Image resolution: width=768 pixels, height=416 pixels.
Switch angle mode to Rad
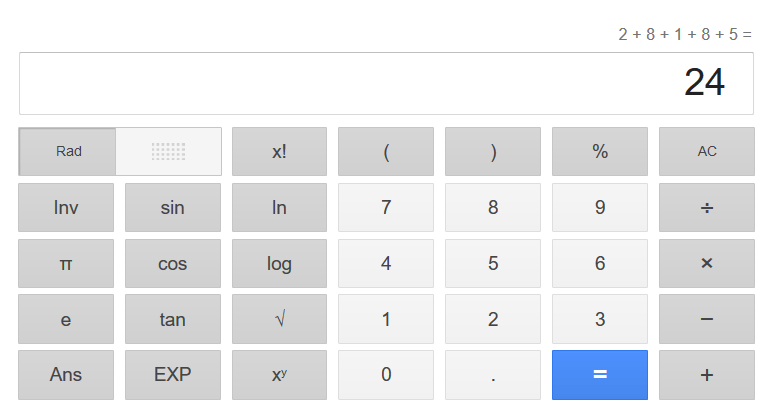click(68, 152)
